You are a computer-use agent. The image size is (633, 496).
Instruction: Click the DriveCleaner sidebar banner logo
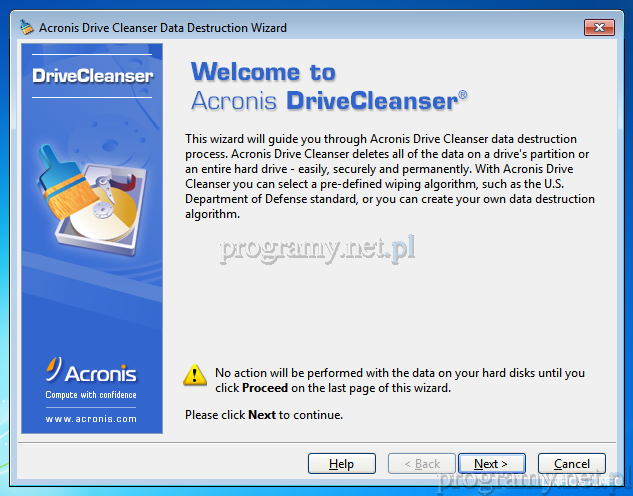point(92,76)
